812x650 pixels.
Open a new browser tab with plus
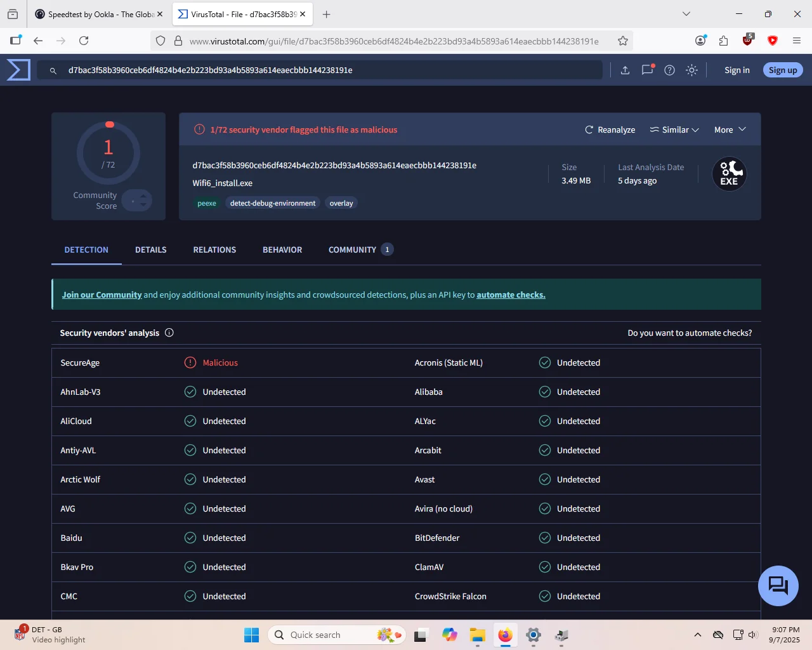326,14
